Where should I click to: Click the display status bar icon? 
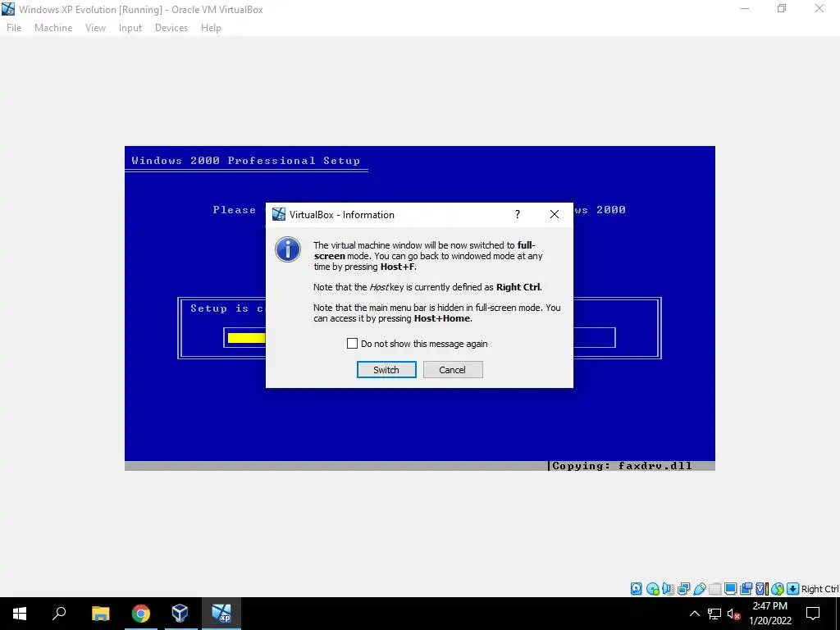tap(730, 589)
